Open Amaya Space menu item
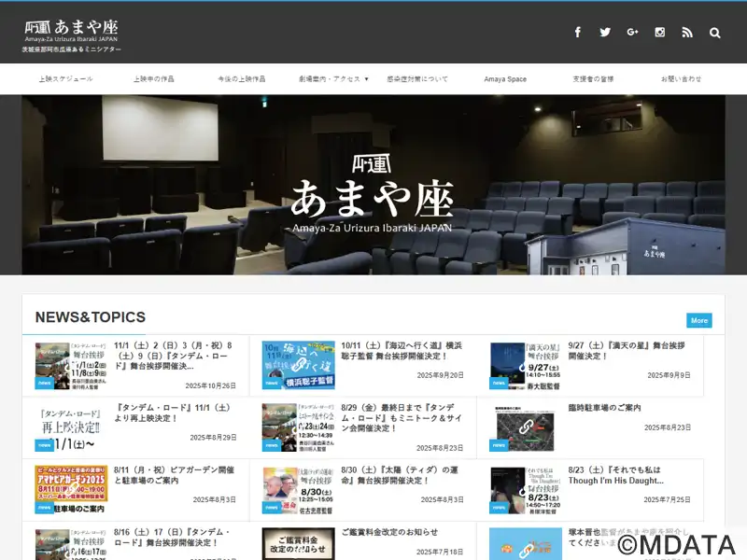This screenshot has width=747, height=560. point(505,79)
